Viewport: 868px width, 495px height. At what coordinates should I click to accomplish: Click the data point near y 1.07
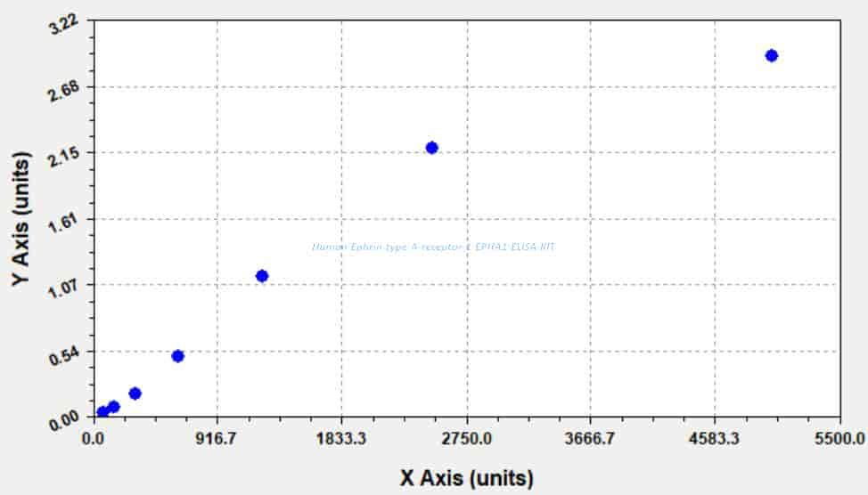262,276
